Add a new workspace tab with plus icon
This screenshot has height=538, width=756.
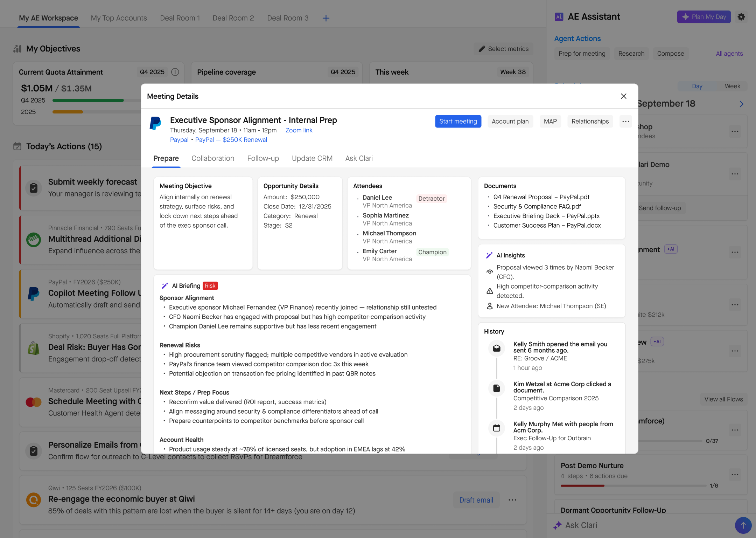tap(326, 18)
